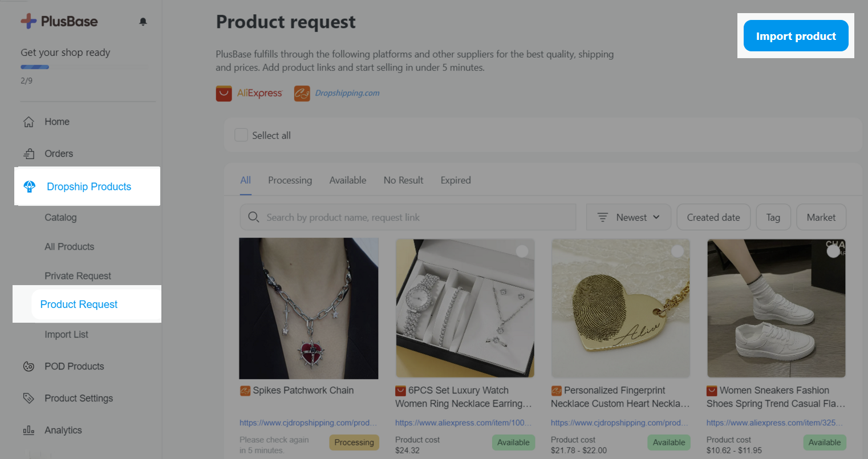The width and height of the screenshot is (868, 459).
Task: Select the 6PCS Luxury Watch product checkbox
Action: [x=522, y=251]
